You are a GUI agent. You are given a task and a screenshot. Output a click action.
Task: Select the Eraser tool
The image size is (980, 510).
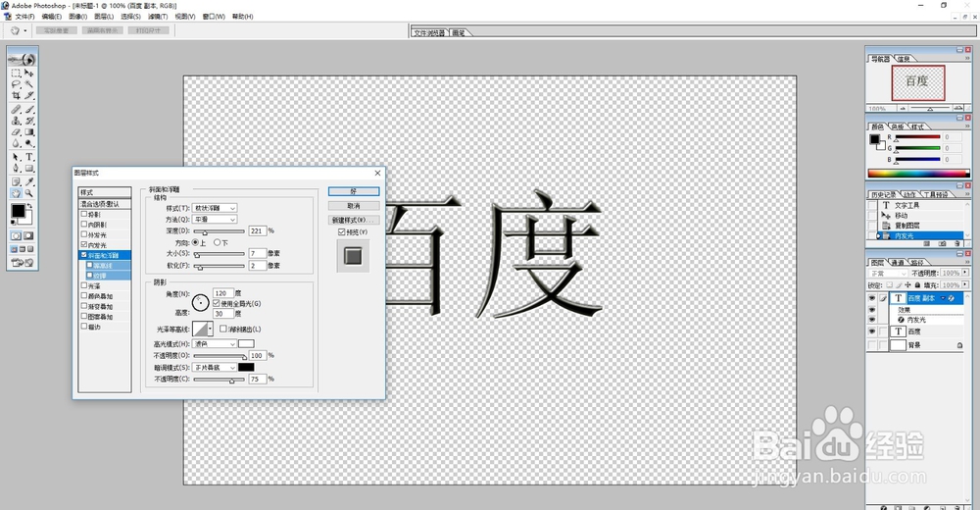click(x=17, y=132)
